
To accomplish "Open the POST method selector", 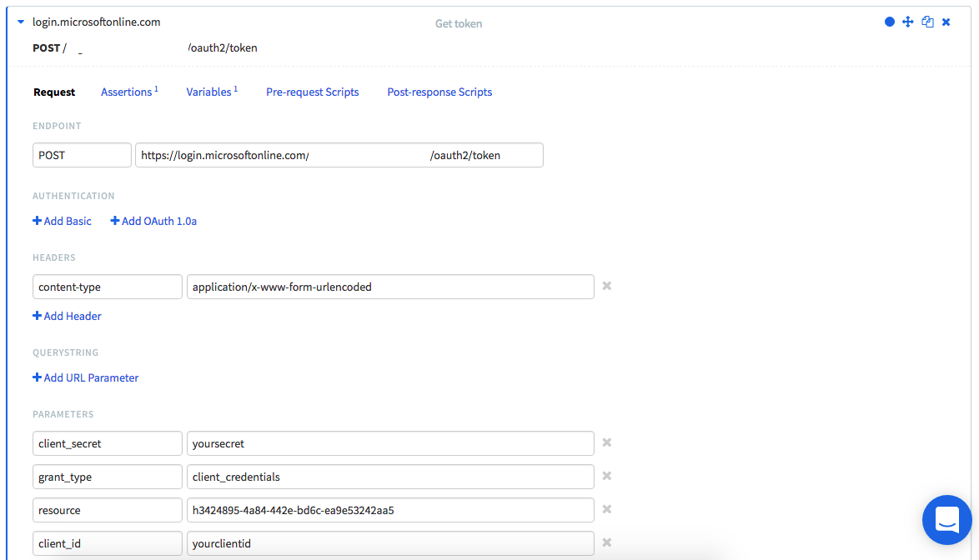I will (x=82, y=155).
